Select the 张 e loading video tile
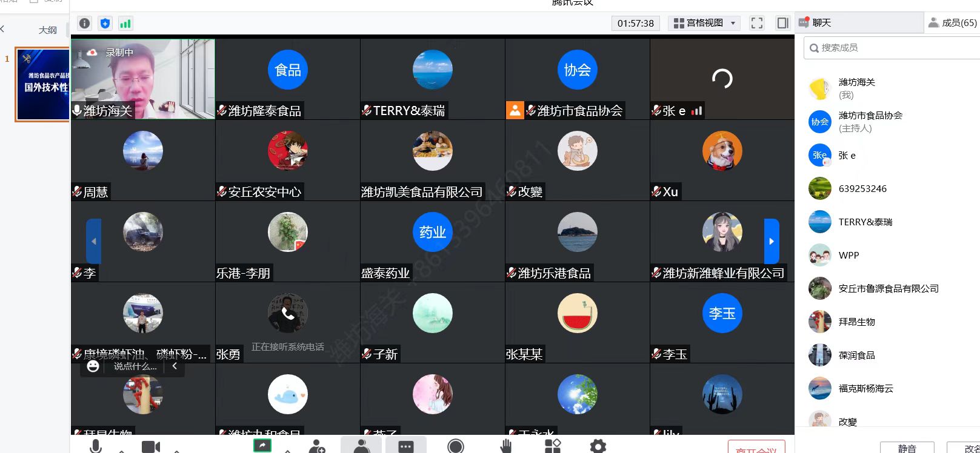980x453 pixels. point(722,79)
